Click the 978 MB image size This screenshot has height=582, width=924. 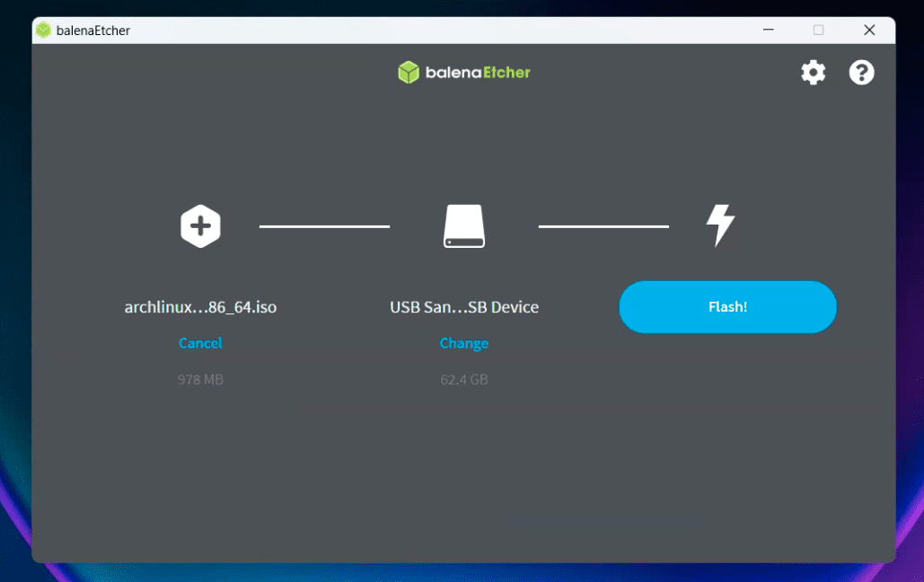coord(200,379)
